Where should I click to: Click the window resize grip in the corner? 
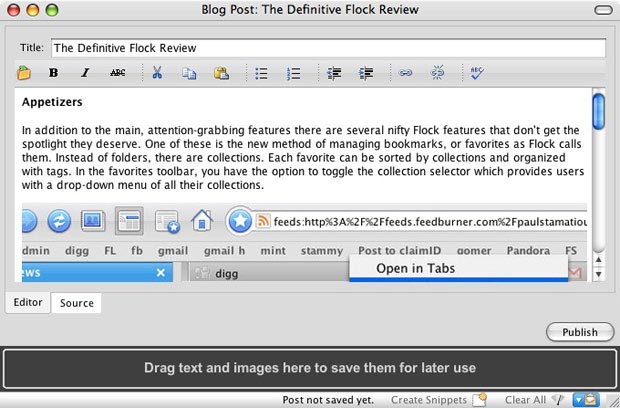(612, 401)
